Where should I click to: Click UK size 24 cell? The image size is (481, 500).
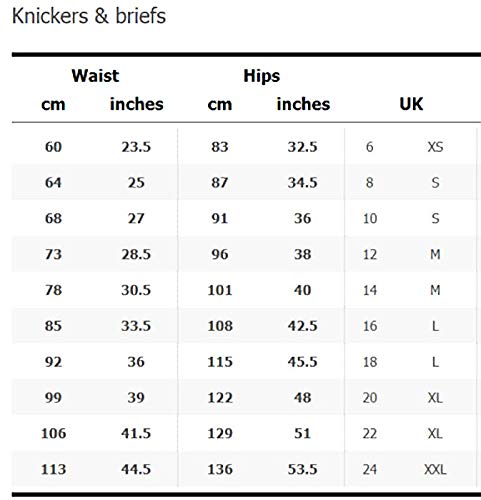click(x=370, y=469)
